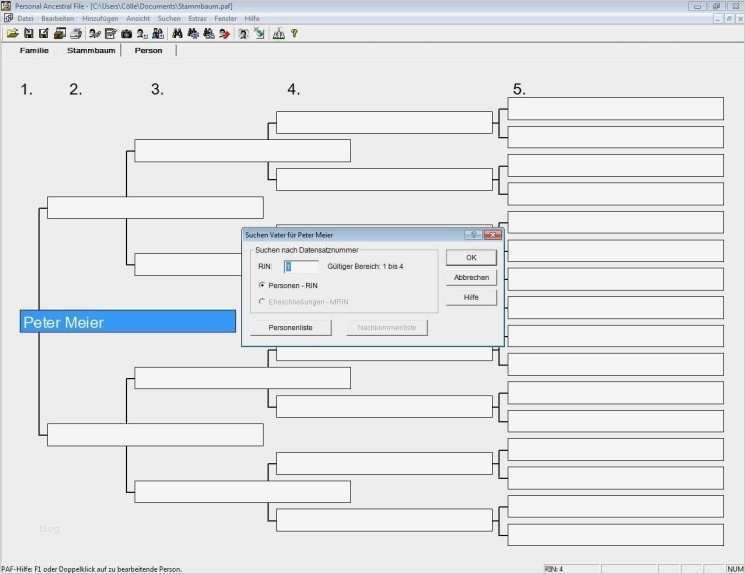Click the binoculars search icon
The height and width of the screenshot is (574, 745).
[177, 33]
